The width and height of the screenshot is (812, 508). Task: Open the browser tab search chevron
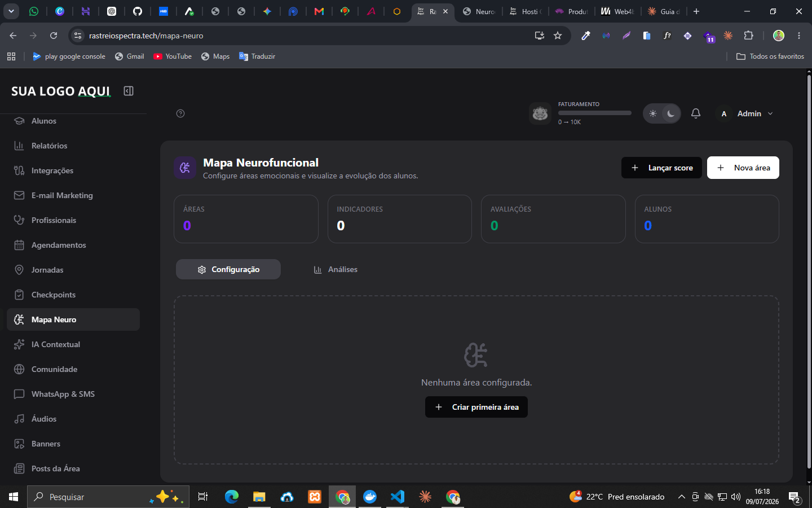[11, 11]
